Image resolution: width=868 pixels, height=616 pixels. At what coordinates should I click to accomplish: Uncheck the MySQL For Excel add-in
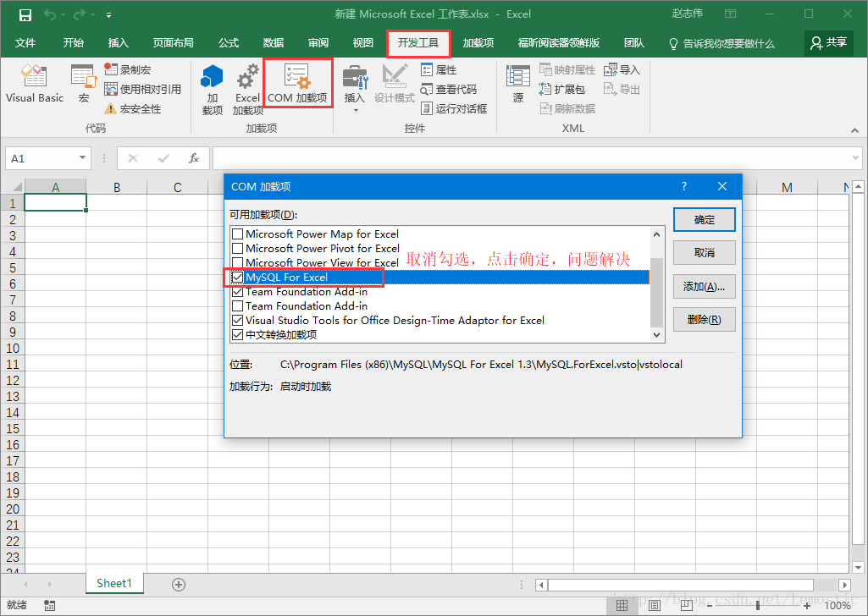click(x=237, y=277)
